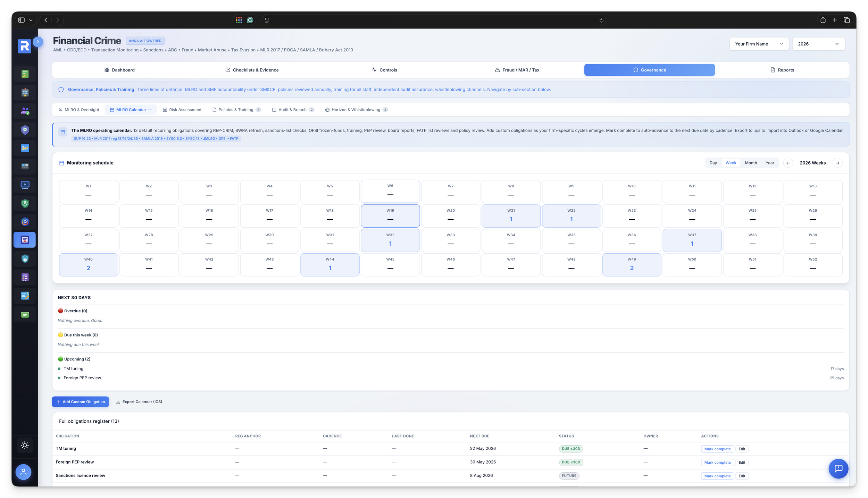This screenshot has width=868, height=498.
Task: Open the news card sidebar icon
Action: [x=25, y=166]
